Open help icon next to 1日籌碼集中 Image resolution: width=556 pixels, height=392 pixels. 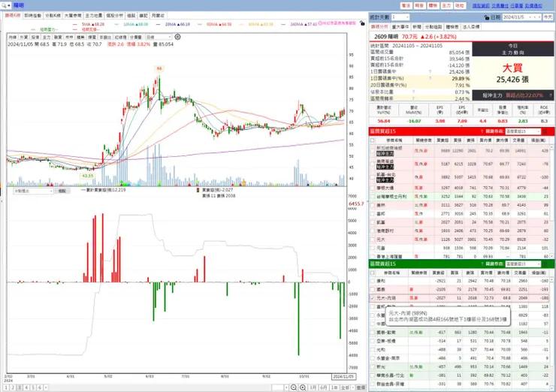(430, 71)
